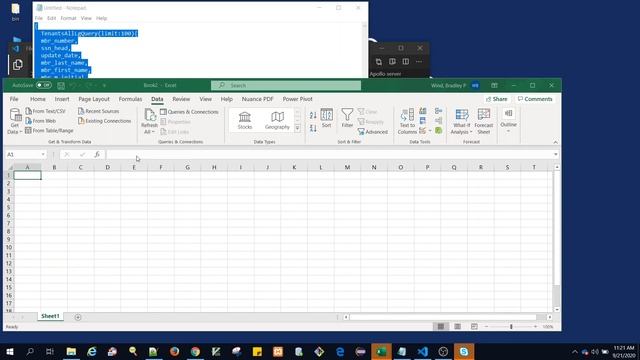The height and width of the screenshot is (360, 640).
Task: Open the File tab
Action: pyautogui.click(x=14, y=99)
